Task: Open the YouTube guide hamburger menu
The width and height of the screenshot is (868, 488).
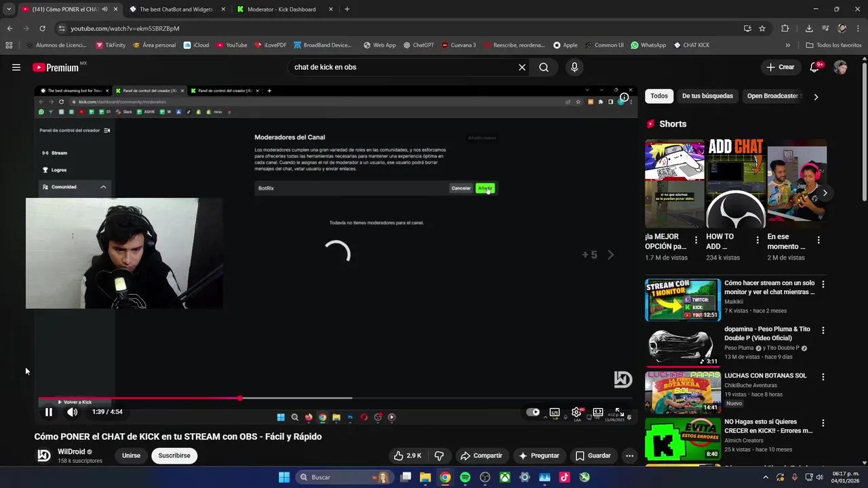Action: pos(16,67)
